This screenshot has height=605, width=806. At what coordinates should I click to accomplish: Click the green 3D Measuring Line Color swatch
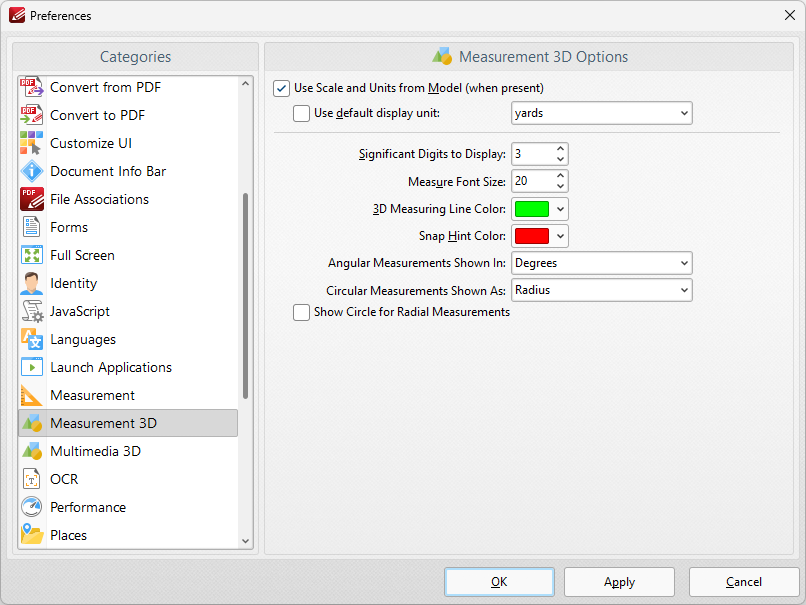click(x=532, y=209)
